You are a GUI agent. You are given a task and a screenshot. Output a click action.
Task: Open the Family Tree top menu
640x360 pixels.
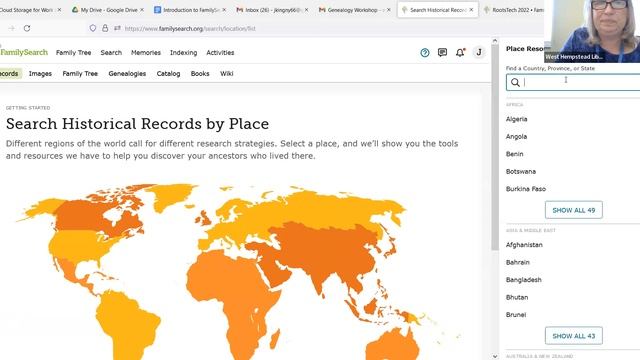[73, 53]
